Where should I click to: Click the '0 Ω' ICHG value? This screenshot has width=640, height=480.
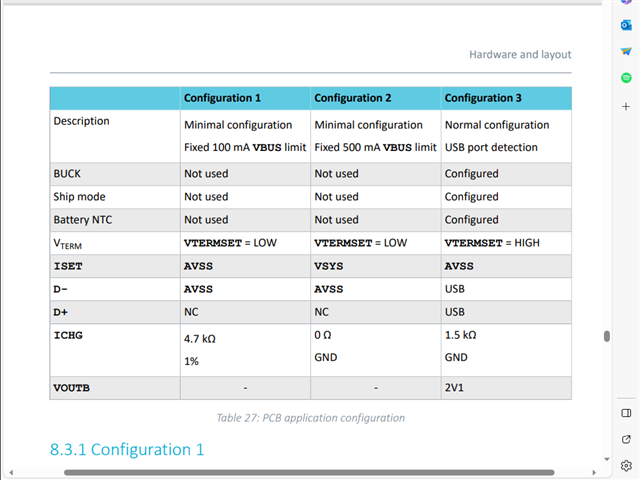(x=323, y=336)
